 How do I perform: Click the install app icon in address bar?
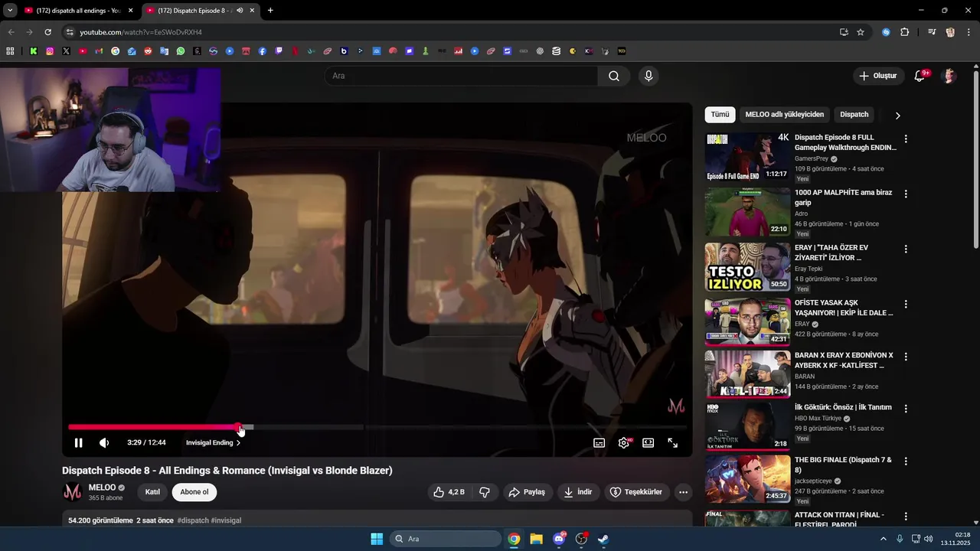(844, 32)
